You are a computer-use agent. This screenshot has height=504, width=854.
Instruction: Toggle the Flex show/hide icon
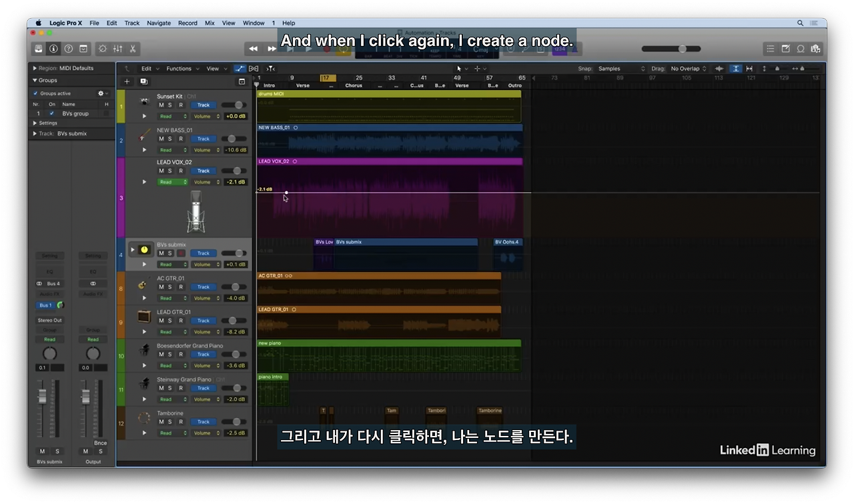coord(254,69)
